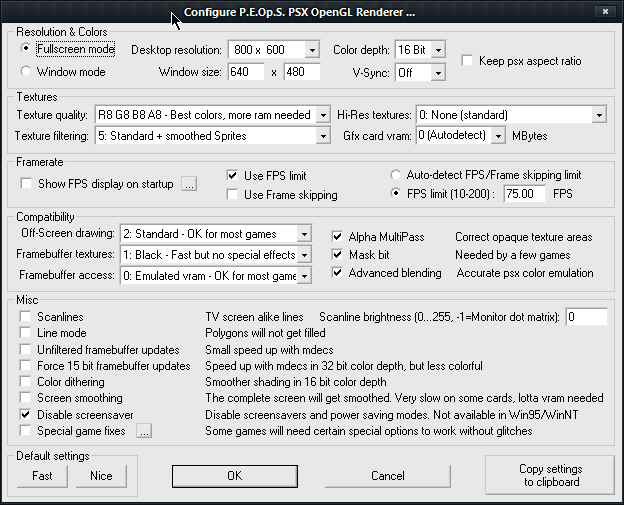Toggle Disable screensaver checkbox
The width and height of the screenshot is (624, 505).
coord(25,415)
